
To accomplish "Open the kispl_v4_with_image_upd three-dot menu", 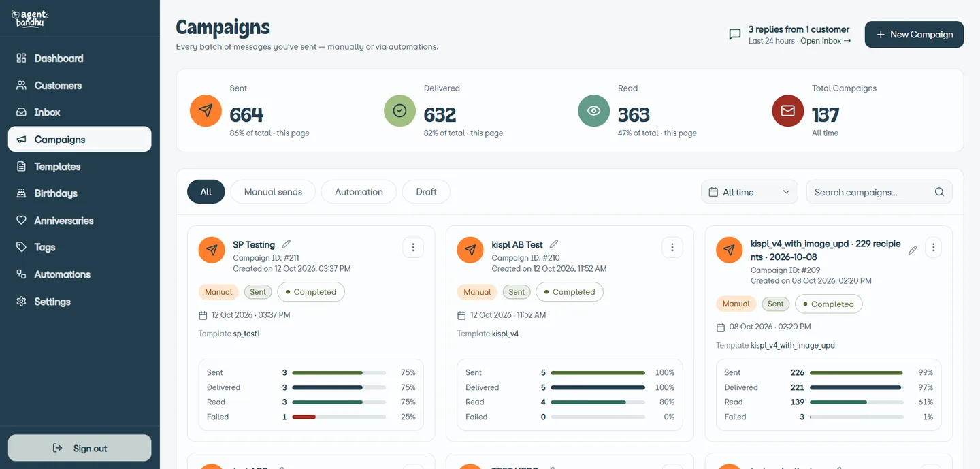I will click(934, 248).
